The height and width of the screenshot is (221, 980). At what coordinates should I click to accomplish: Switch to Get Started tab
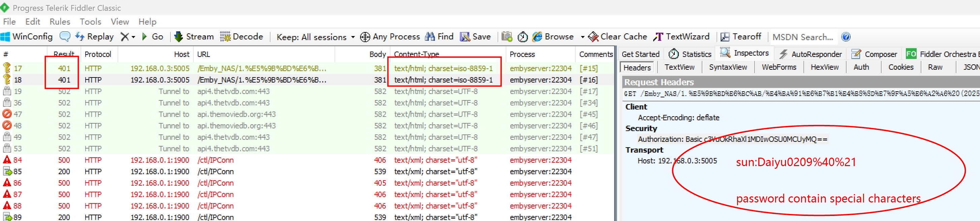point(640,54)
